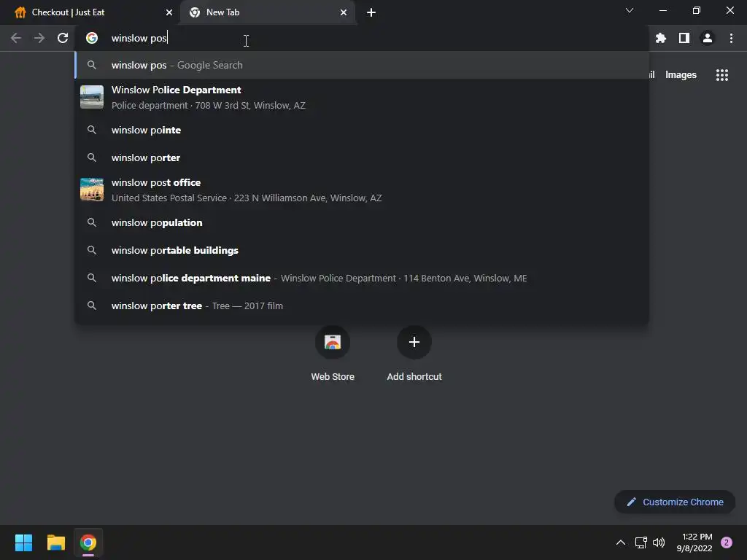Pick the 'winslow porter' suggestion
Image resolution: width=747 pixels, height=560 pixels.
(362, 157)
